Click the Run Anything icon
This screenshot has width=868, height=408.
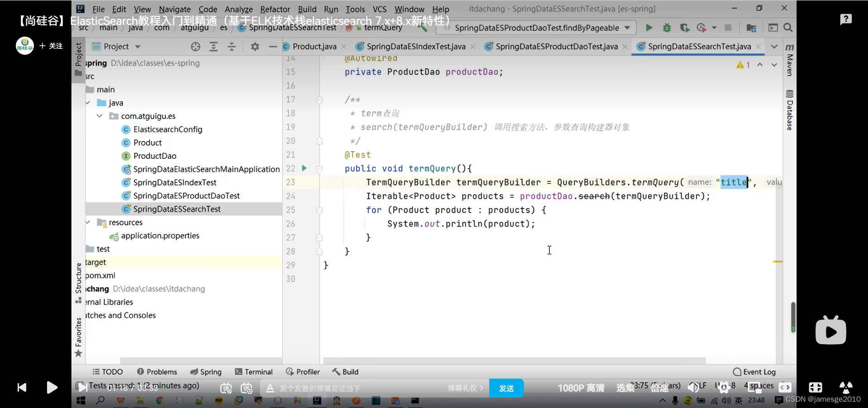773,28
